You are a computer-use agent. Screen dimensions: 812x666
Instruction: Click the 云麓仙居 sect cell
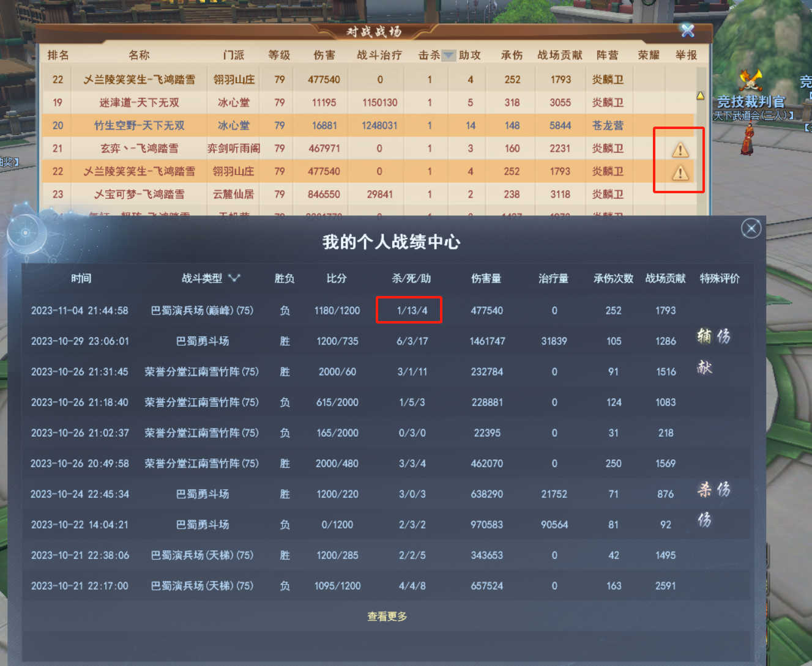coord(234,194)
